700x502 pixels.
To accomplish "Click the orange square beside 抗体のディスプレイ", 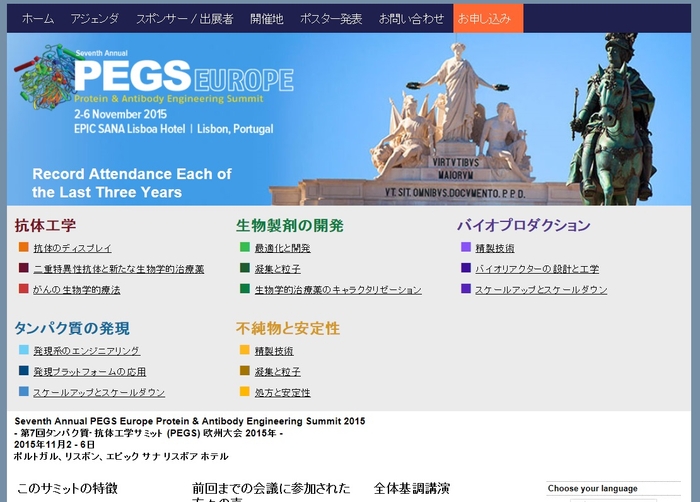I will point(24,247).
